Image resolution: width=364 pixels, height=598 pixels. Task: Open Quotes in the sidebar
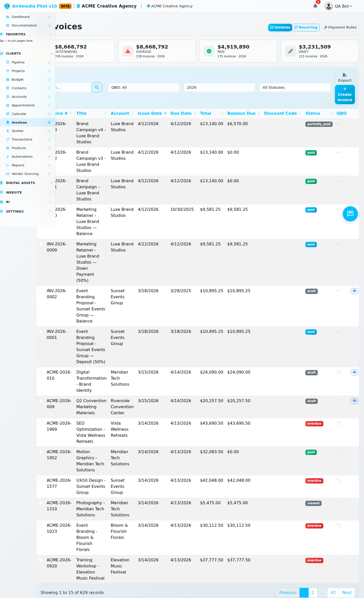(18, 131)
